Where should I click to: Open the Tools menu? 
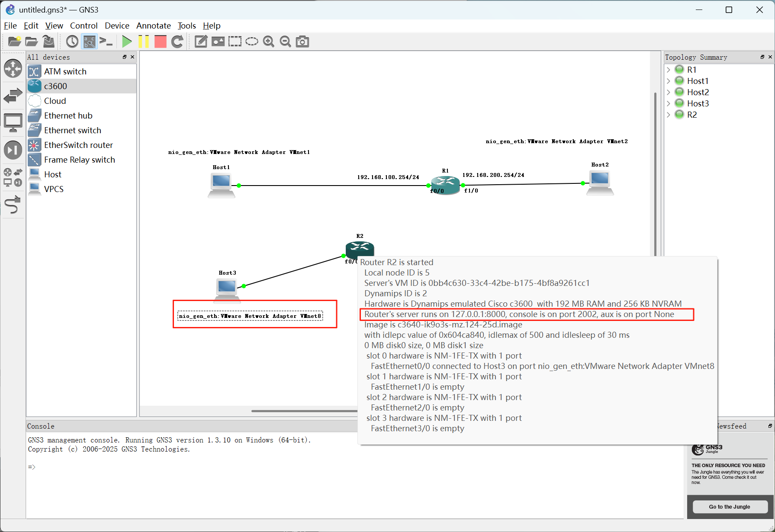point(187,26)
